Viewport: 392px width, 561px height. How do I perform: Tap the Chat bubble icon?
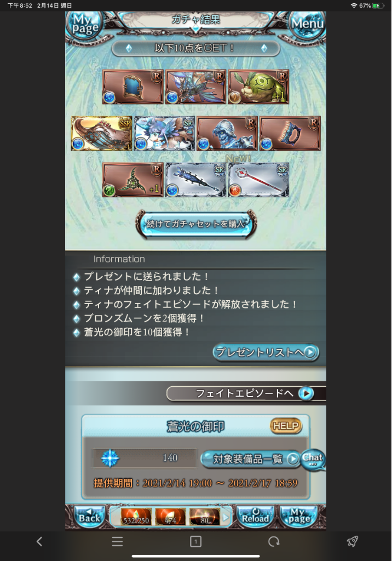pos(313,459)
